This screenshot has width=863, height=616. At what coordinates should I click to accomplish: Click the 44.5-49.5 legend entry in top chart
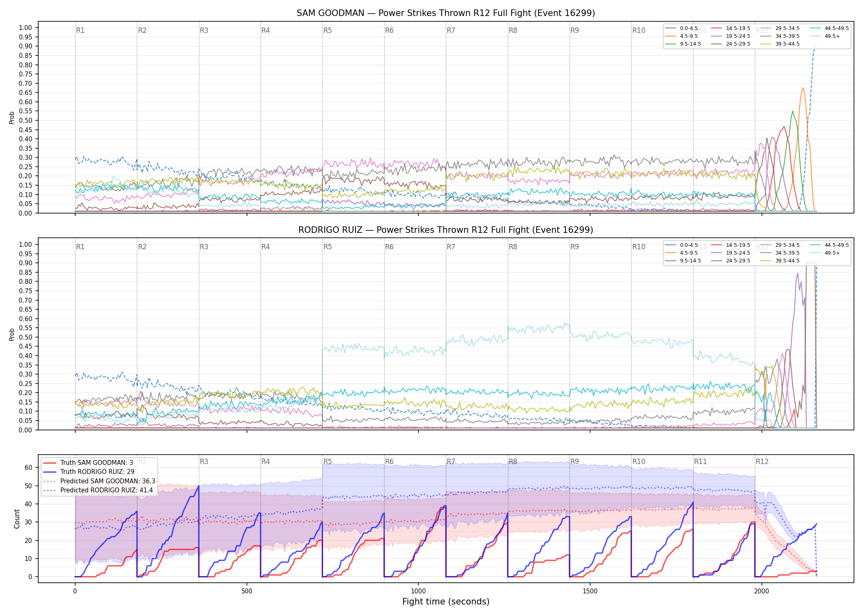tap(829, 28)
